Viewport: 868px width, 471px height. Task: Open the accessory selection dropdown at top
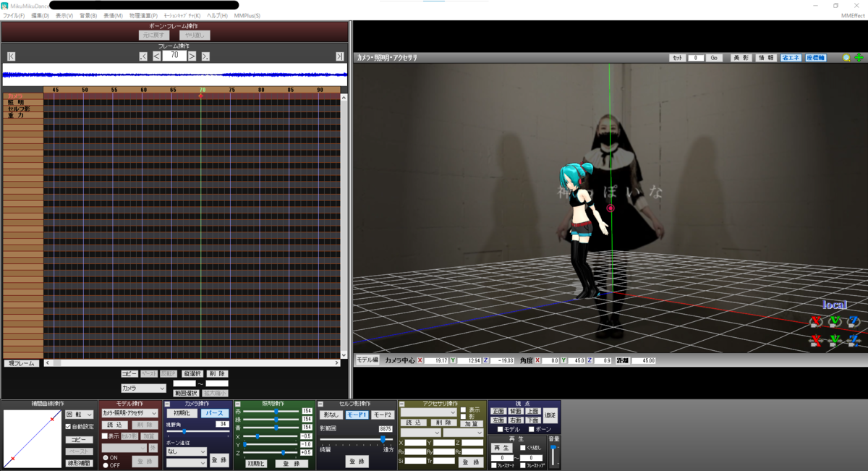point(430,412)
